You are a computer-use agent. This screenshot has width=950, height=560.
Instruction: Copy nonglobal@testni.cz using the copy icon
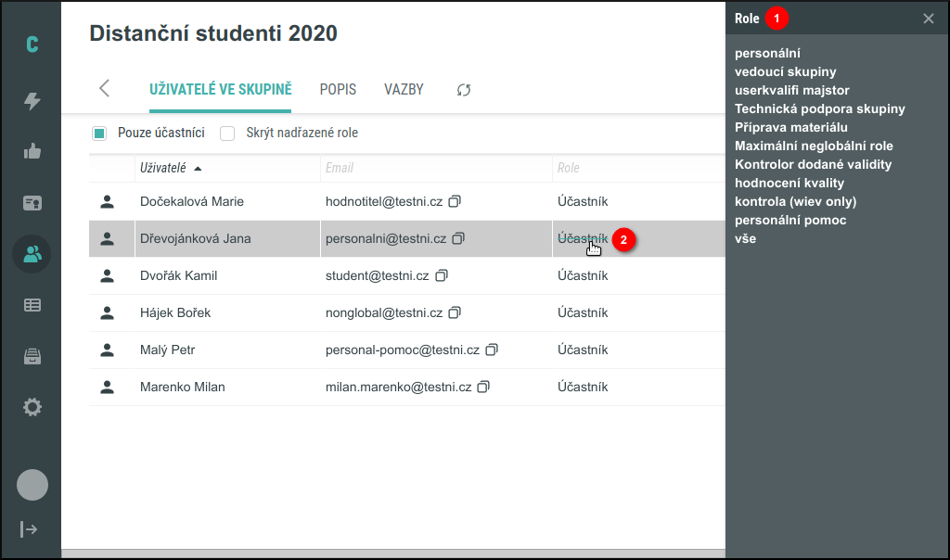click(x=454, y=312)
